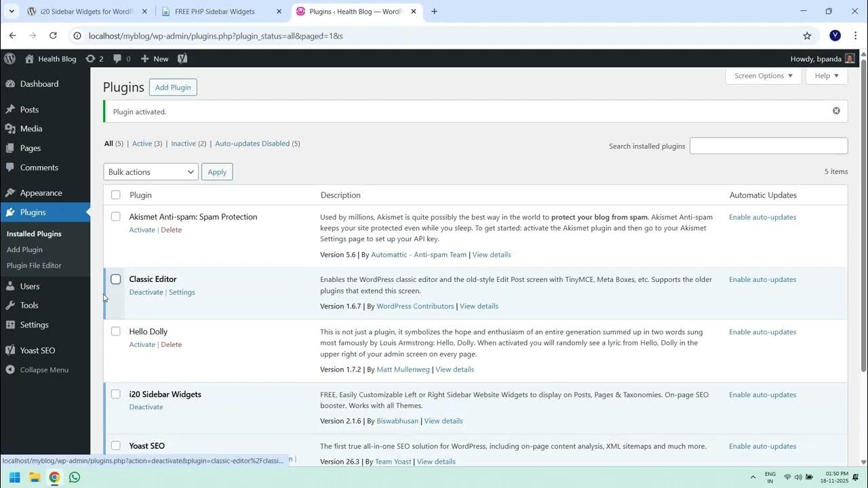
Task: Open the Yoast SEO icon in the top toolbar
Action: pos(182,59)
